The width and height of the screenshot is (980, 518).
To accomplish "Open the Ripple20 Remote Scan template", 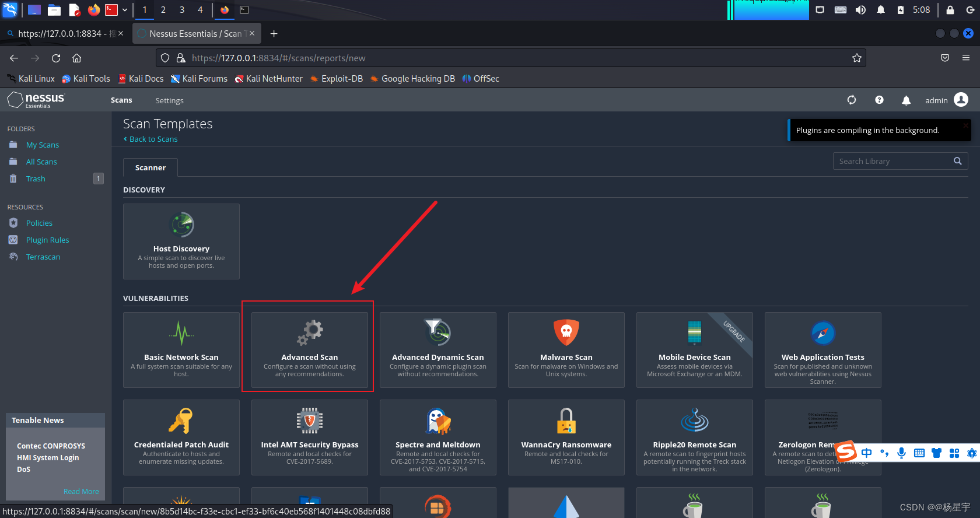I will (695, 437).
